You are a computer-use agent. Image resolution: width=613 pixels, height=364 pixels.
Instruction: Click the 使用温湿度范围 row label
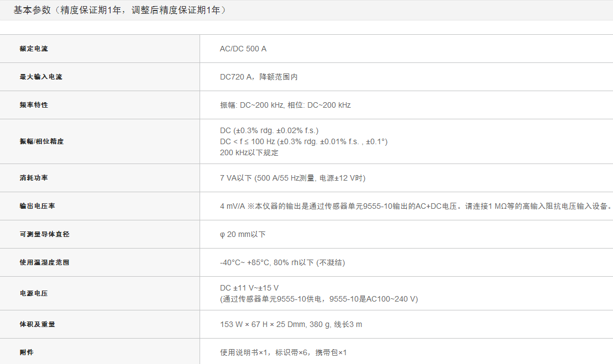44,262
